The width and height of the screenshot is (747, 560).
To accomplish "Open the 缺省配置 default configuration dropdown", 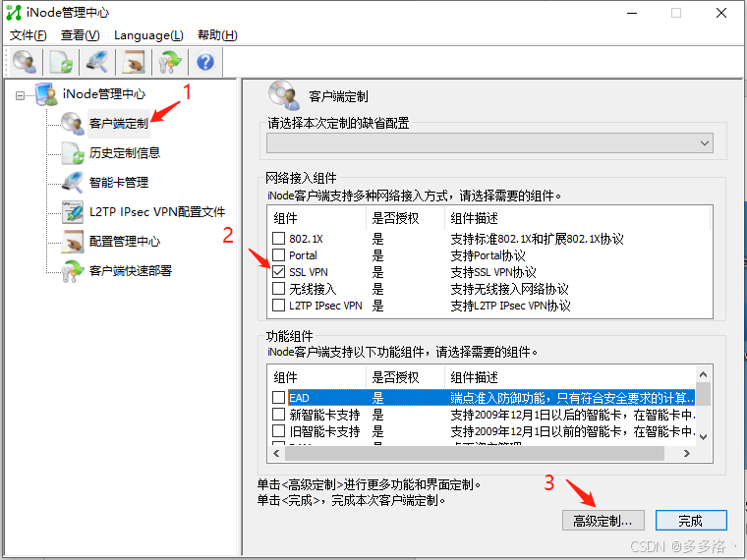I will [x=489, y=142].
